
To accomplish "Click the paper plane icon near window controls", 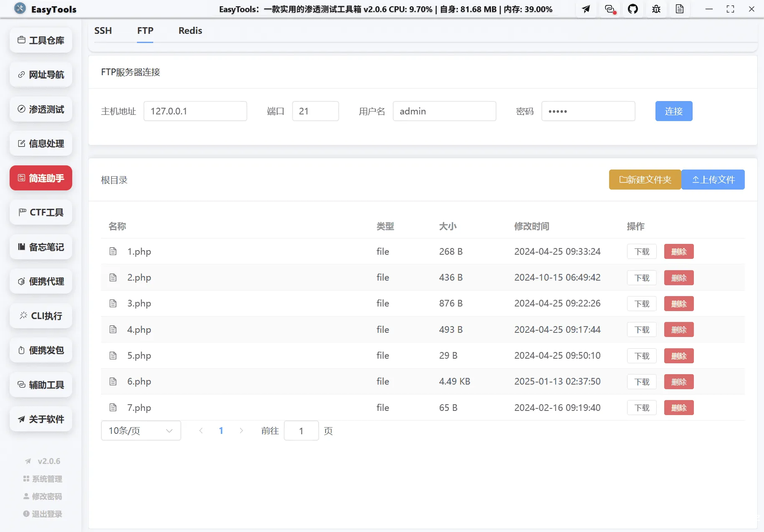I will tap(586, 9).
